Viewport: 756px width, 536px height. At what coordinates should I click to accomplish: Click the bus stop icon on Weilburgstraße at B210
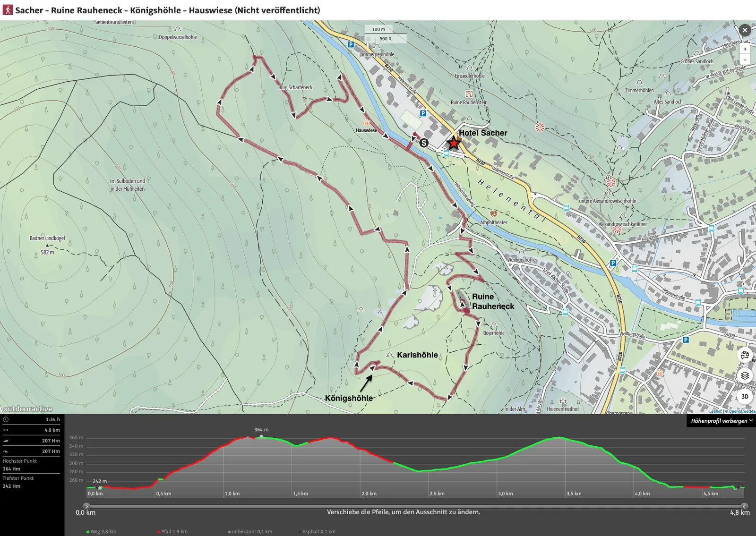tap(622, 371)
